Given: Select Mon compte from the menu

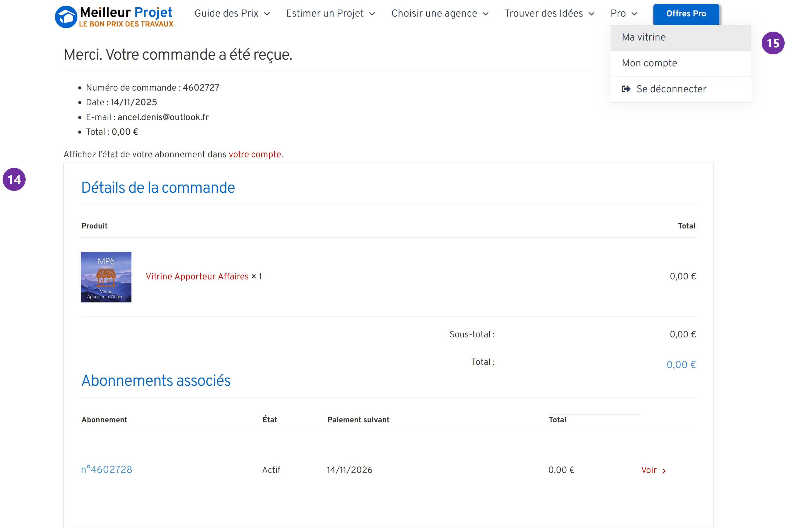Looking at the screenshot, I should 649,63.
